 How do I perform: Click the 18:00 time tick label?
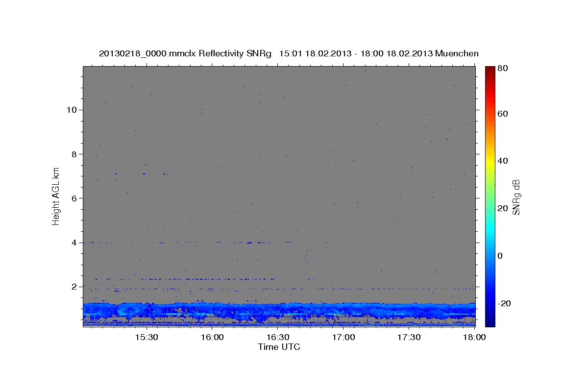point(474,338)
